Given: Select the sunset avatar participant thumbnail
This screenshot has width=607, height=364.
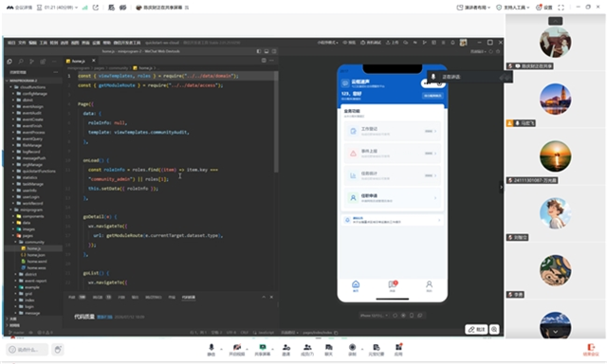Looking at the screenshot, I should pyautogui.click(x=555, y=156).
